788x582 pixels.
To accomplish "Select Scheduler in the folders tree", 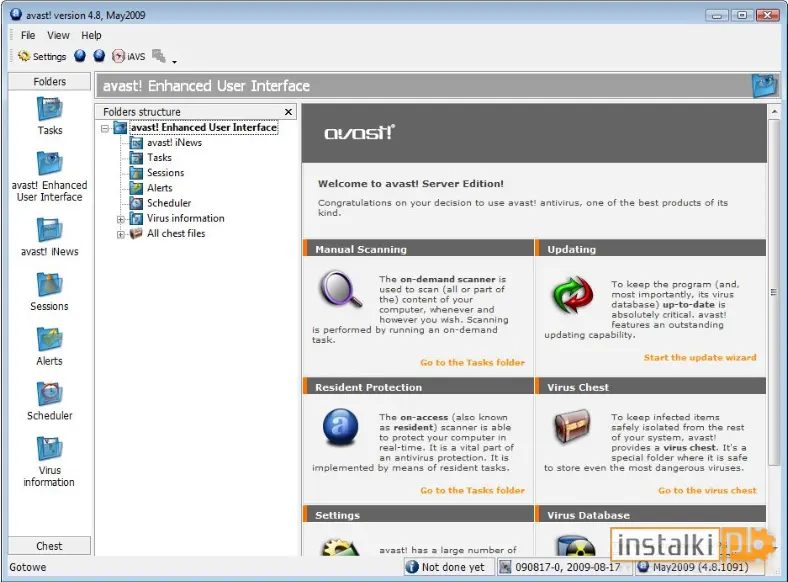I will pos(169,203).
